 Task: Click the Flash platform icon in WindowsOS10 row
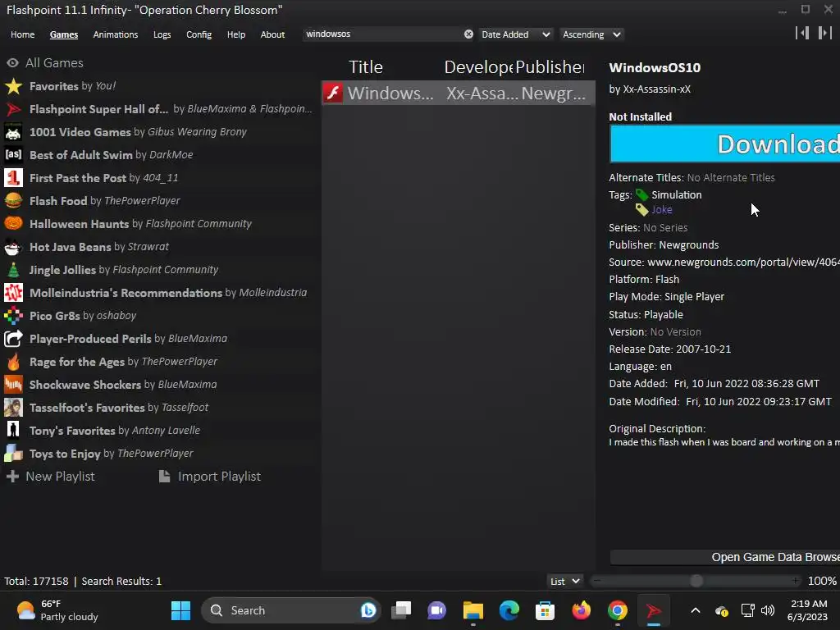[333, 94]
